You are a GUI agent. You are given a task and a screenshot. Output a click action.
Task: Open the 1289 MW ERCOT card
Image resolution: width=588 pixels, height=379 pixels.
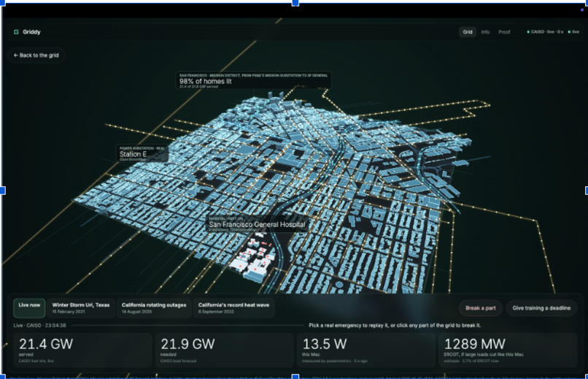(x=507, y=350)
